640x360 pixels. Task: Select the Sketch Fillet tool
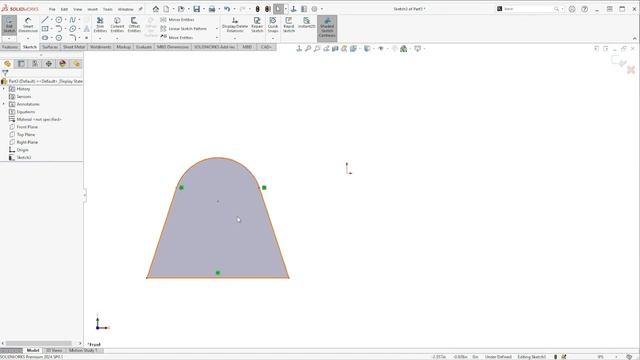click(x=73, y=38)
